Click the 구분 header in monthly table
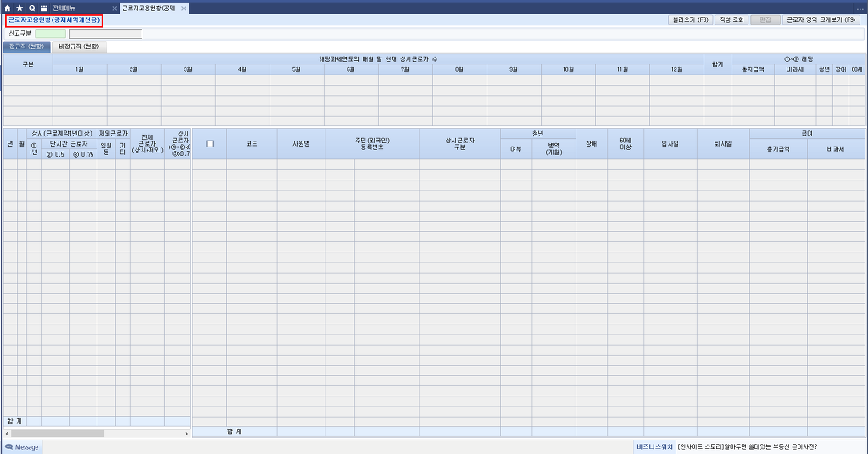This screenshot has width=868, height=454. pyautogui.click(x=28, y=64)
